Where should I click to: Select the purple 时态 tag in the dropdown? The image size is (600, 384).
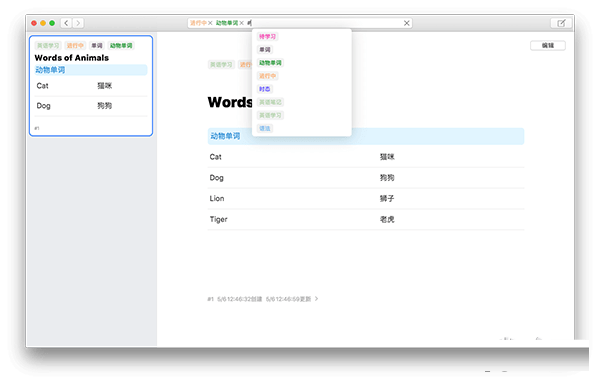click(264, 89)
